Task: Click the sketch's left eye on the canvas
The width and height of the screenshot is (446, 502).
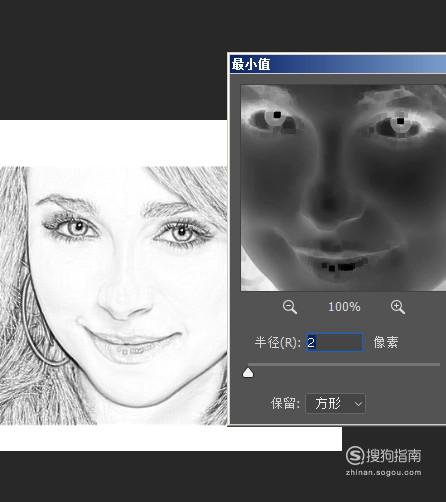Action: point(77,228)
